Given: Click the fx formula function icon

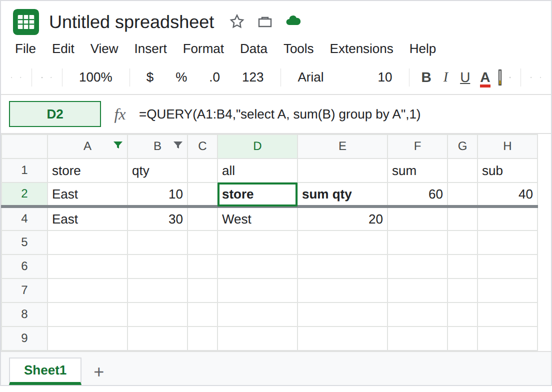Looking at the screenshot, I should (119, 114).
